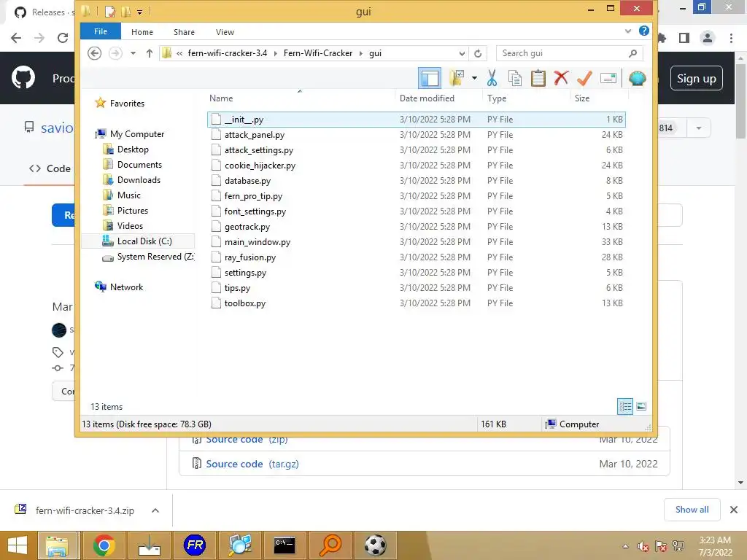Click Fern-Wifi-Cracker breadcrumb in address bar
The image size is (747, 560).
[x=318, y=53]
